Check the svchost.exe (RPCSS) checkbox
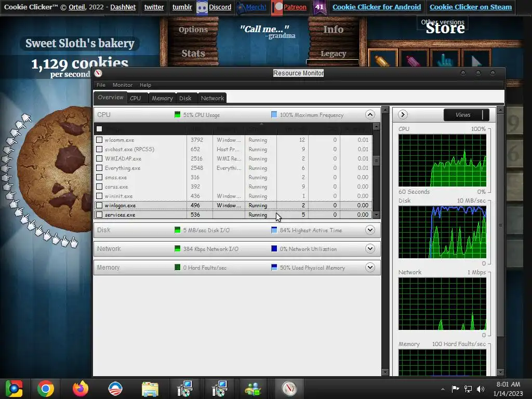This screenshot has height=399, width=532. point(99,149)
